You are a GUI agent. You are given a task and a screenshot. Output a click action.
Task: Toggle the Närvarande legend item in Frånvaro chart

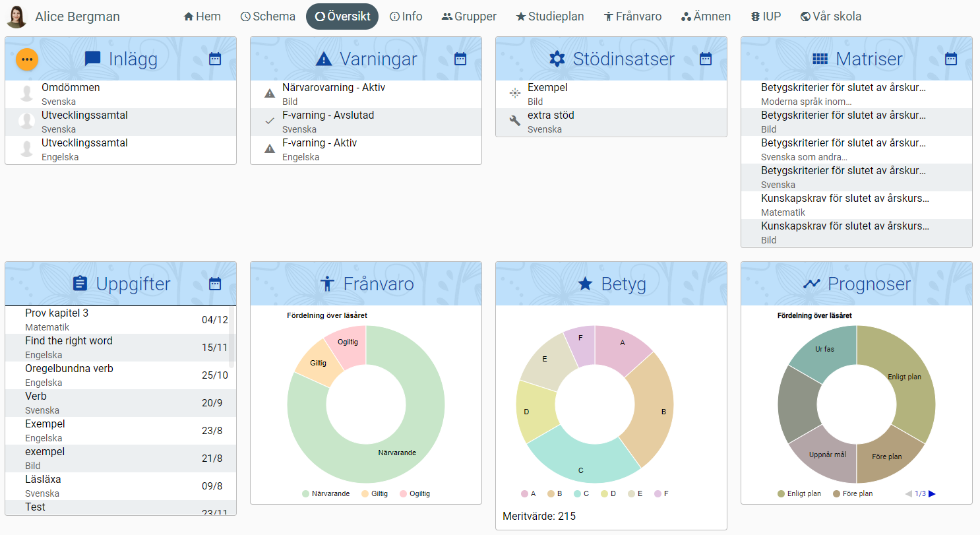pyautogui.click(x=326, y=493)
